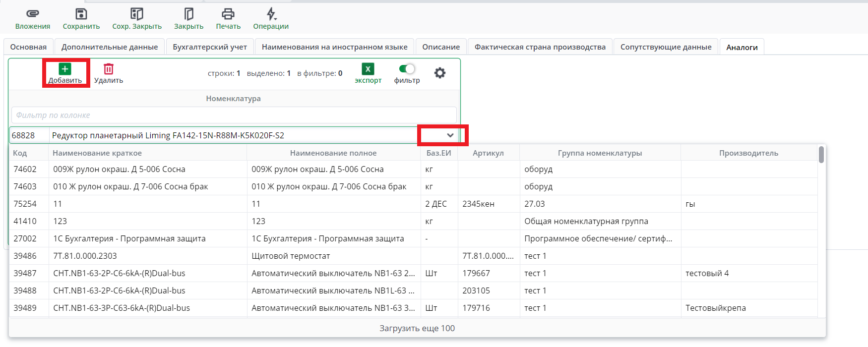Select row 1С Бухгалтерия - Программная защита
The height and width of the screenshot is (347, 868).
(129, 238)
